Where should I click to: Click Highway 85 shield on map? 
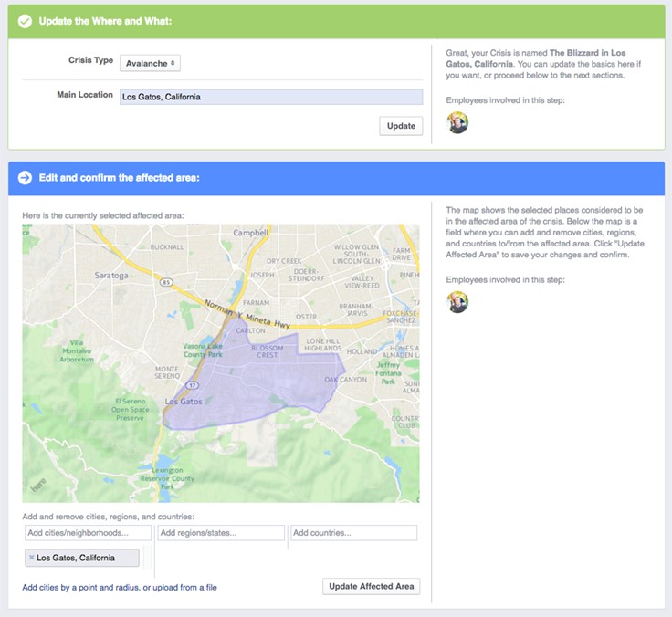click(x=166, y=282)
